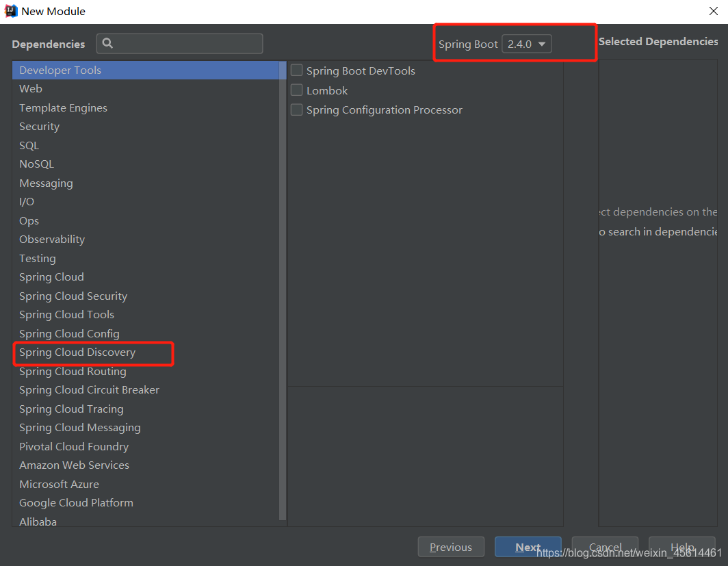Click the Next button

click(x=528, y=547)
